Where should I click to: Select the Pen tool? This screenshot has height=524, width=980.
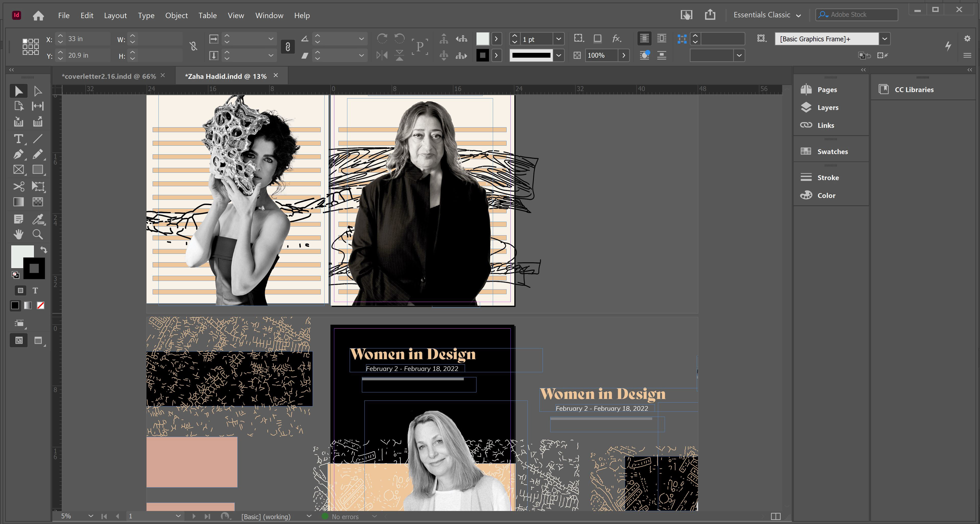[x=18, y=154]
